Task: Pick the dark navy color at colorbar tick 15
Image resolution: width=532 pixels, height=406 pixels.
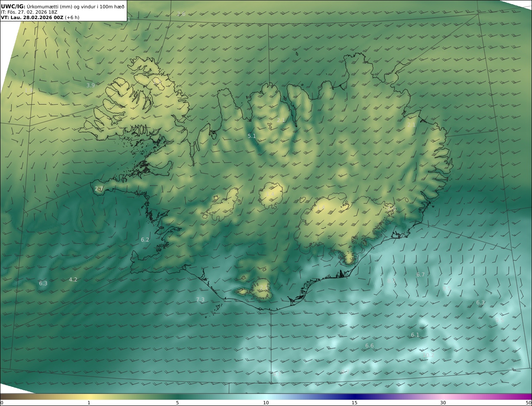Action: coord(355,396)
